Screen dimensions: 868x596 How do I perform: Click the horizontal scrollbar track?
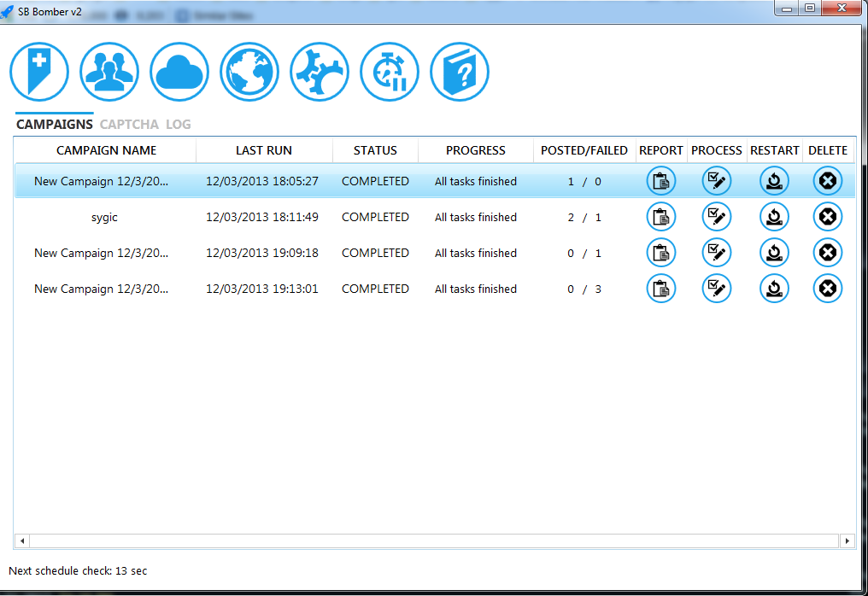click(x=435, y=540)
